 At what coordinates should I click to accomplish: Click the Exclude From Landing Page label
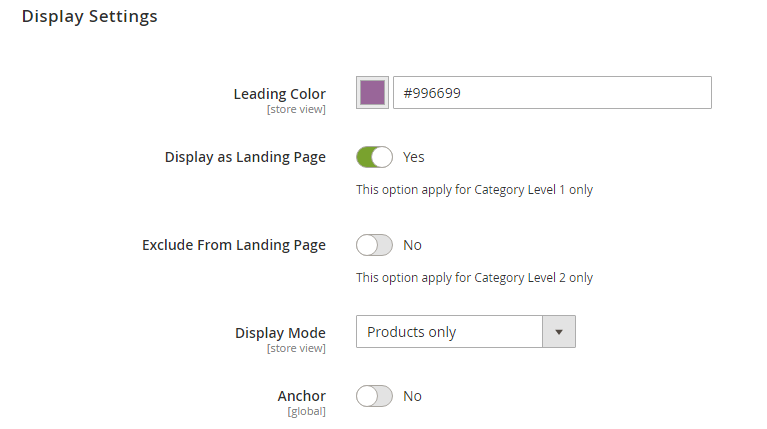coord(234,245)
